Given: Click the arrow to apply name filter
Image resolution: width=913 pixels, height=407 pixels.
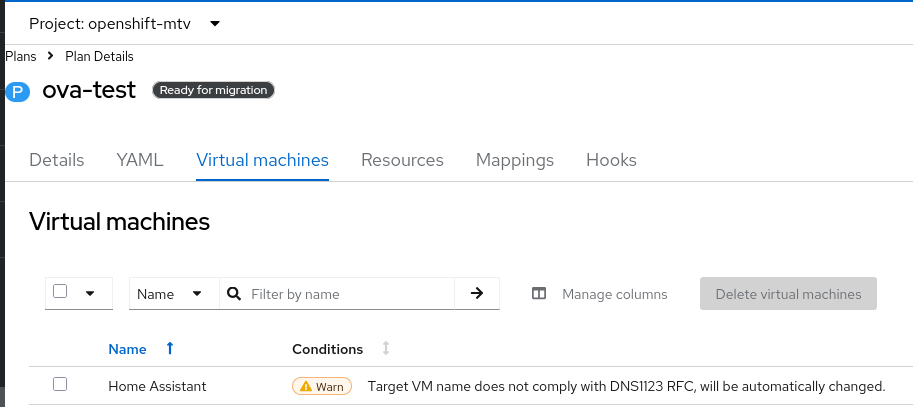Looking at the screenshot, I should [477, 294].
